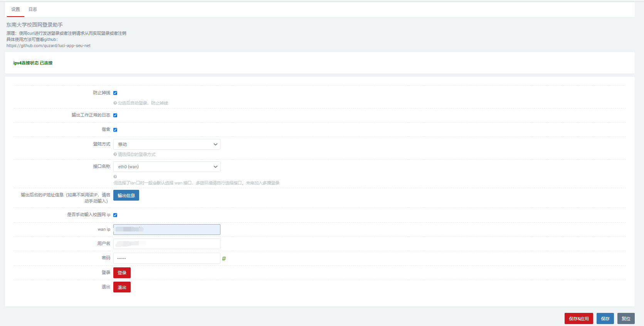Open the 日志 tab
Image resolution: width=644 pixels, height=326 pixels.
(33, 9)
